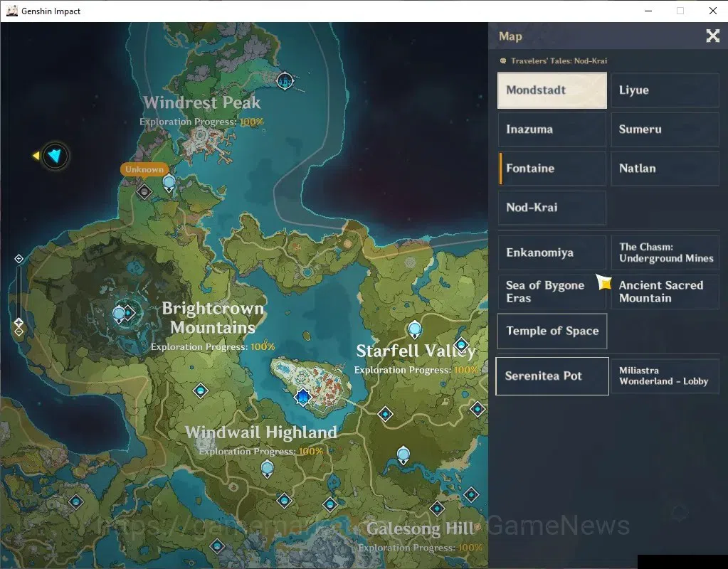Go to Miliastra Wonderland - Lobby

click(665, 376)
